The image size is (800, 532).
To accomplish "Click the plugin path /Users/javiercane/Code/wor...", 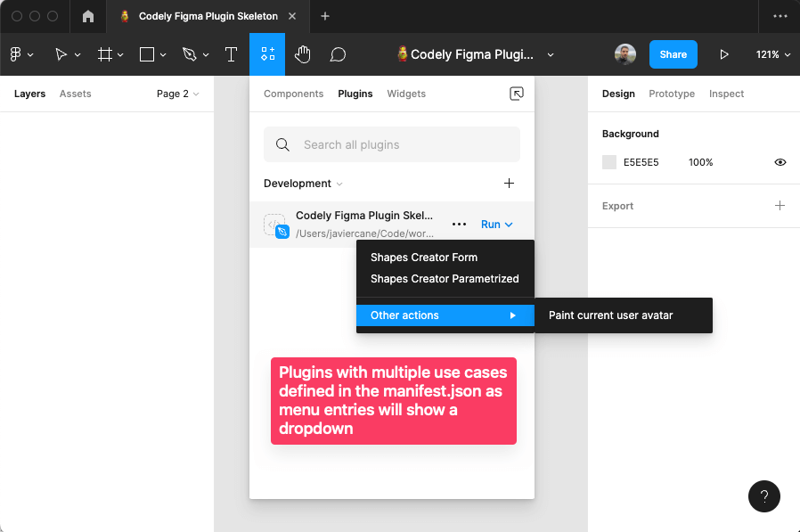I will pos(364,233).
